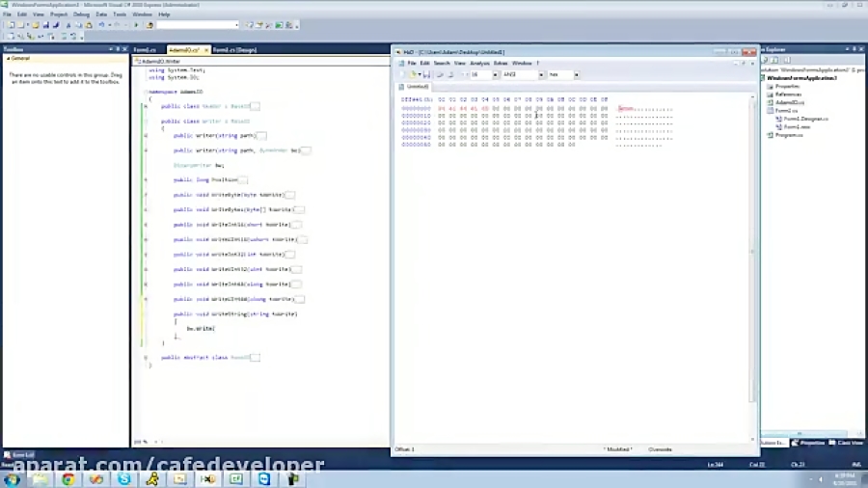The image size is (868, 488).
Task: Open the Help menu in Visual C#
Action: pyautogui.click(x=164, y=14)
